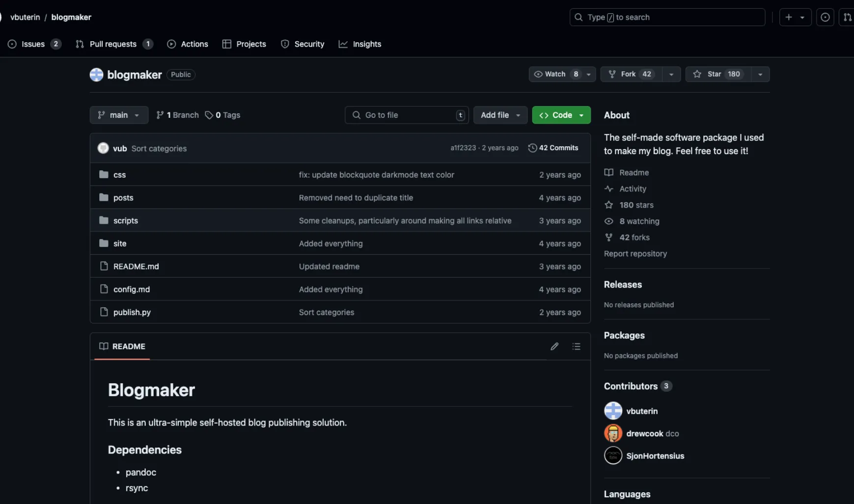
Task: Click the pencil edit README icon
Action: (554, 346)
